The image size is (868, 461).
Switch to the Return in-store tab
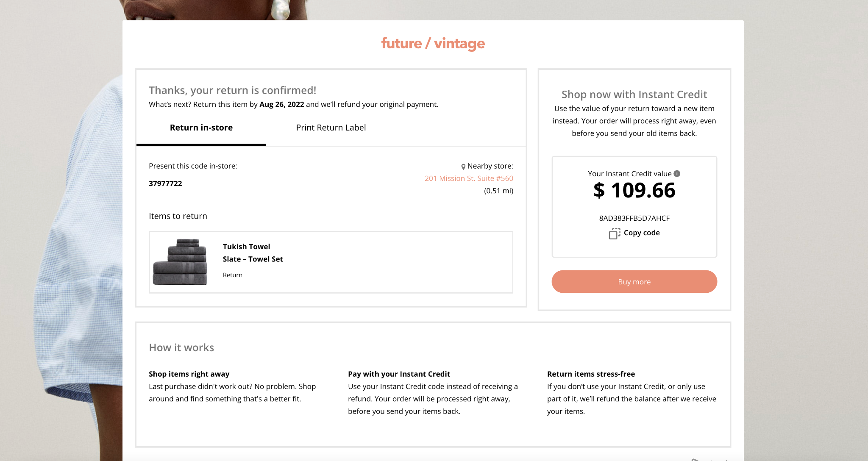201,128
